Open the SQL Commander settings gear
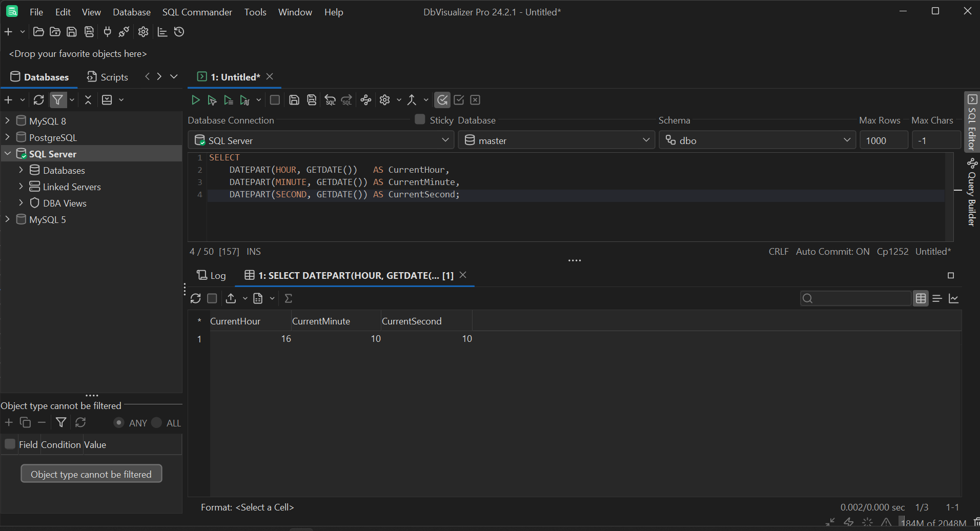 (x=384, y=99)
